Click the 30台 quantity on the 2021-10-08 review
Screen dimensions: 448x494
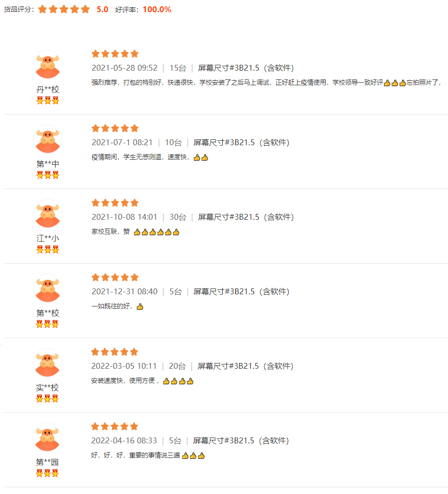click(x=177, y=217)
